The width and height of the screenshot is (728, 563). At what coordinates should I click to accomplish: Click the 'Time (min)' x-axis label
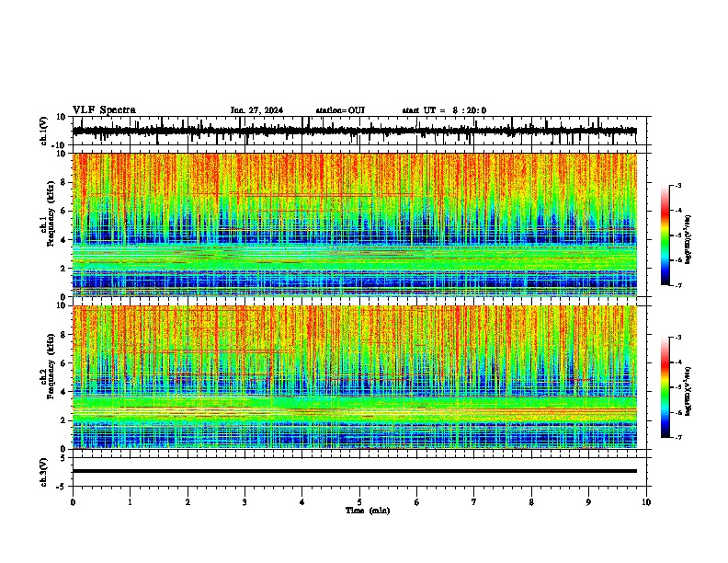pos(368,511)
